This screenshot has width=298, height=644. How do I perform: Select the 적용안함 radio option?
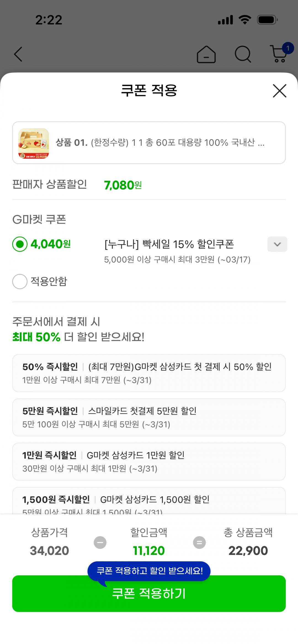click(20, 281)
